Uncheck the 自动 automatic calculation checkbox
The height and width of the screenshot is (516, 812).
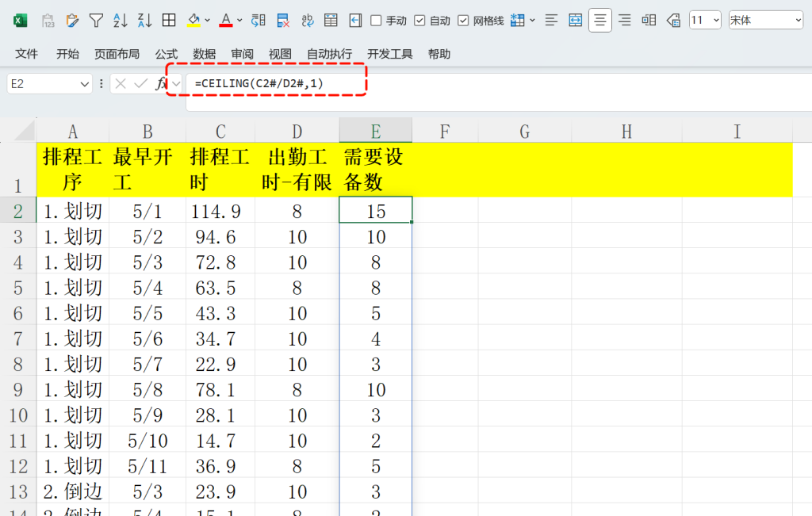point(420,21)
